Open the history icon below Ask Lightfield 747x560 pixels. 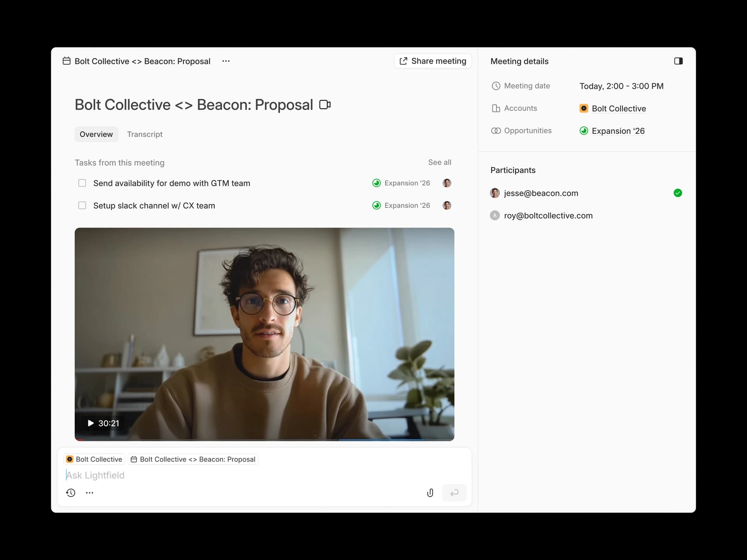[71, 493]
